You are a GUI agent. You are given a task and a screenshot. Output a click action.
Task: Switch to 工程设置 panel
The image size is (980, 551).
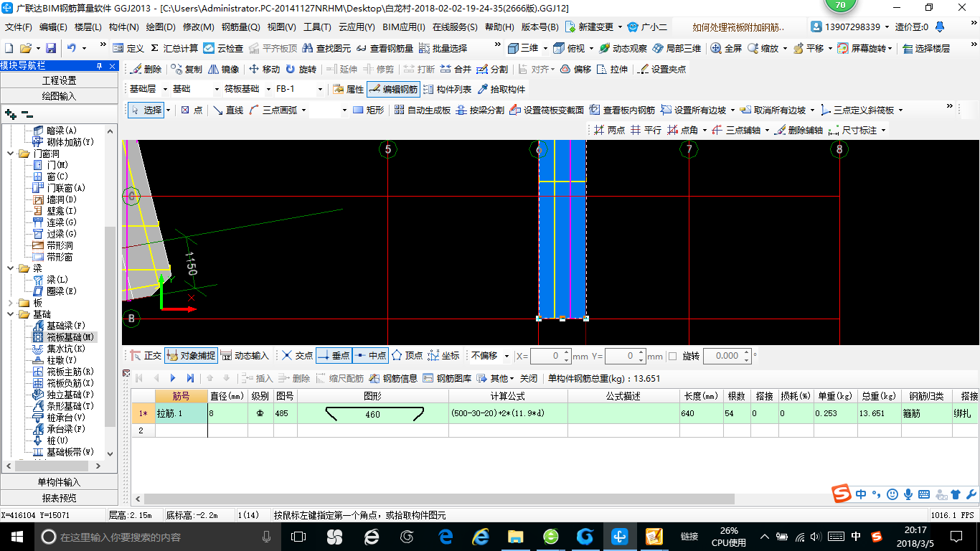coord(59,80)
